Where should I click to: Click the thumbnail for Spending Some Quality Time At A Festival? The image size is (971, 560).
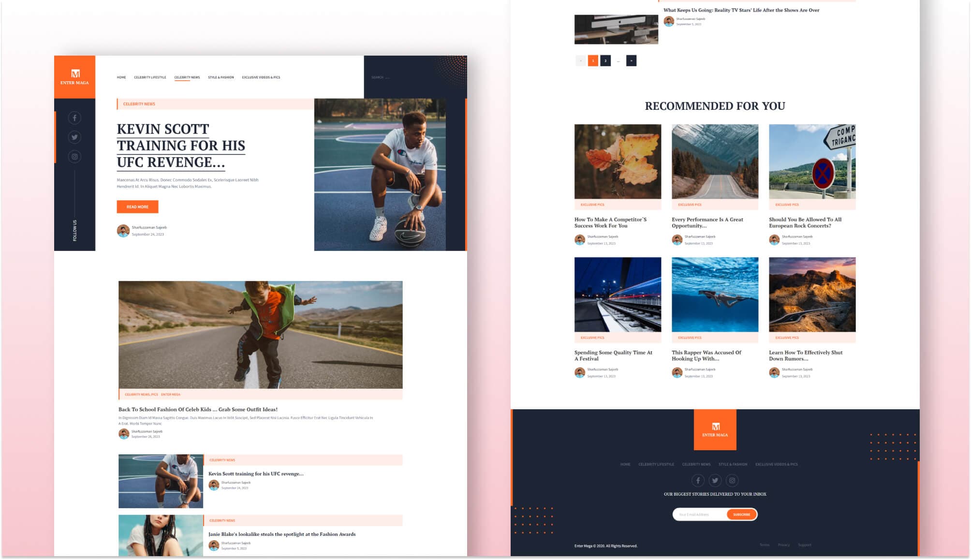pyautogui.click(x=617, y=294)
